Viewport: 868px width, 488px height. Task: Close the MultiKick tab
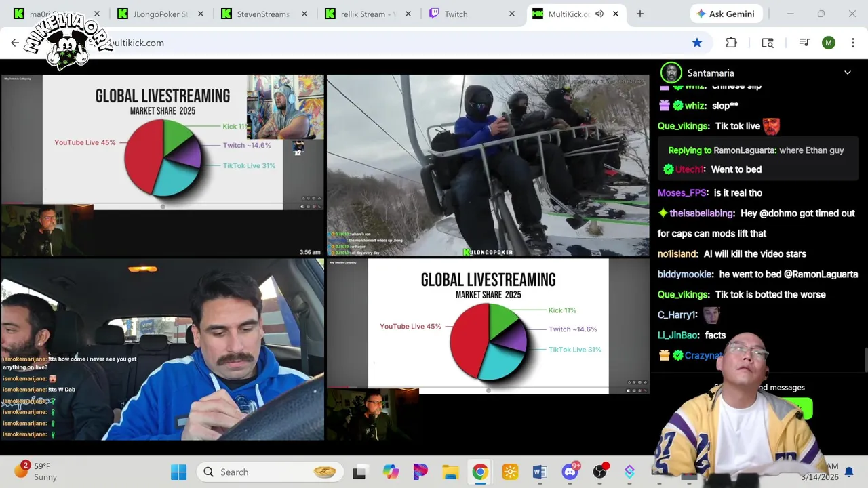616,14
